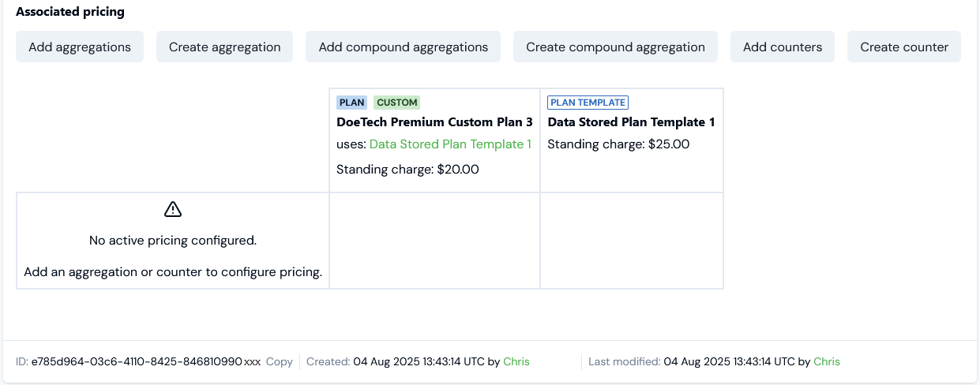Click the green CUSTOM badge
Image resolution: width=980 pixels, height=385 pixels.
click(396, 103)
